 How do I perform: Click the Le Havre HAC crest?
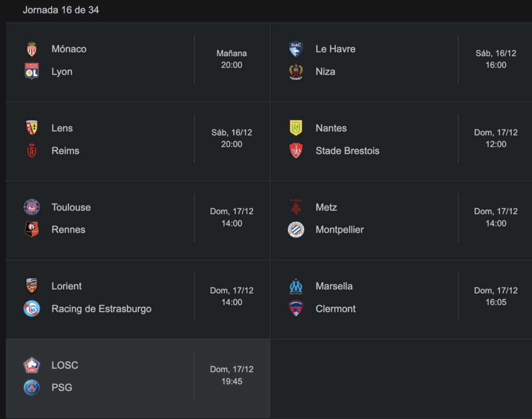point(296,49)
